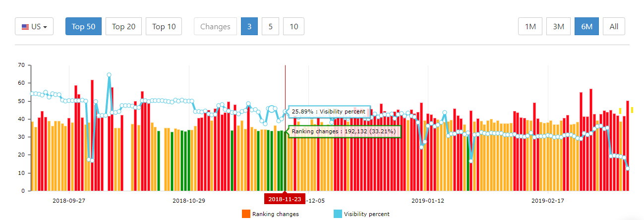Set changes threshold to 5
644x220 pixels.
pos(270,27)
